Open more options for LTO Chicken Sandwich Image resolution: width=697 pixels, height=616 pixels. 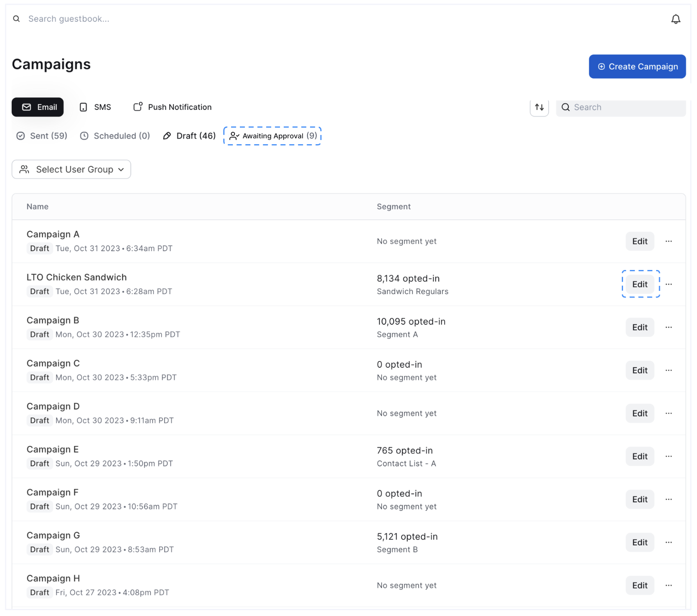[x=669, y=285]
